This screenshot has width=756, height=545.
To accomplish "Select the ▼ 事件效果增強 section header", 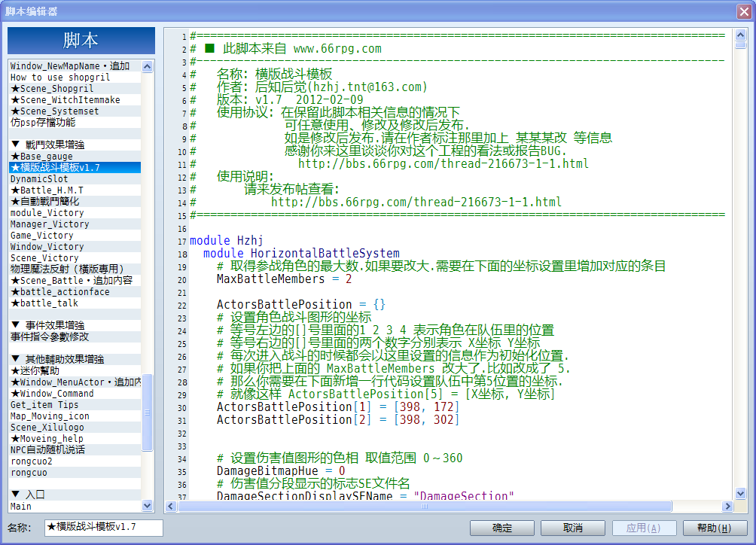I will click(75, 326).
